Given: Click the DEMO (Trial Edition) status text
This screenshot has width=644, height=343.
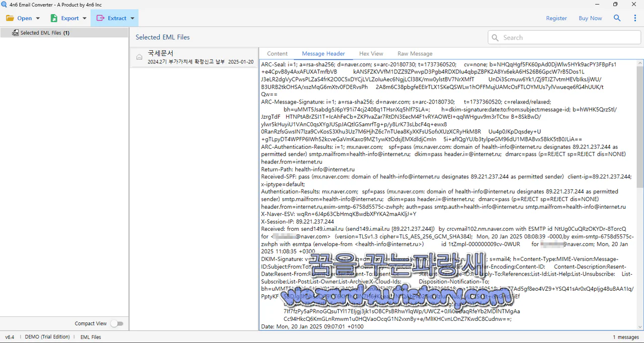Looking at the screenshot, I should tap(47, 337).
